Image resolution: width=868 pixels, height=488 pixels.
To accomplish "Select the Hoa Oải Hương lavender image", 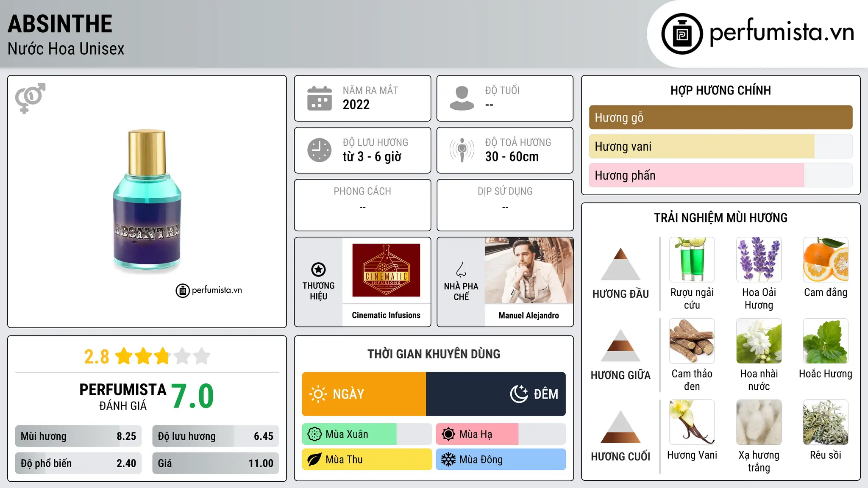I will [x=759, y=260].
